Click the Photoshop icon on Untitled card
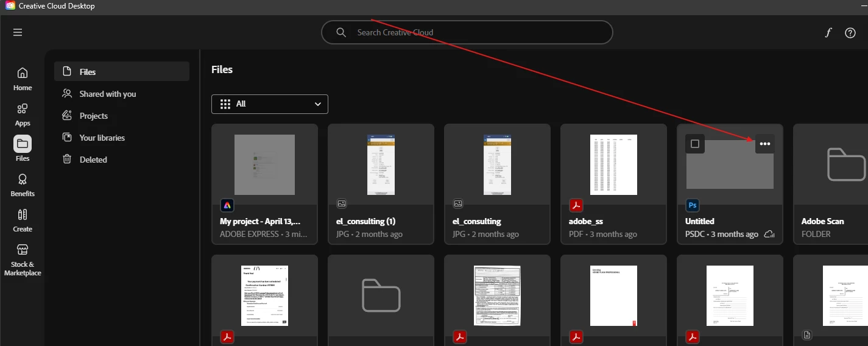This screenshot has height=346, width=868. tap(693, 205)
